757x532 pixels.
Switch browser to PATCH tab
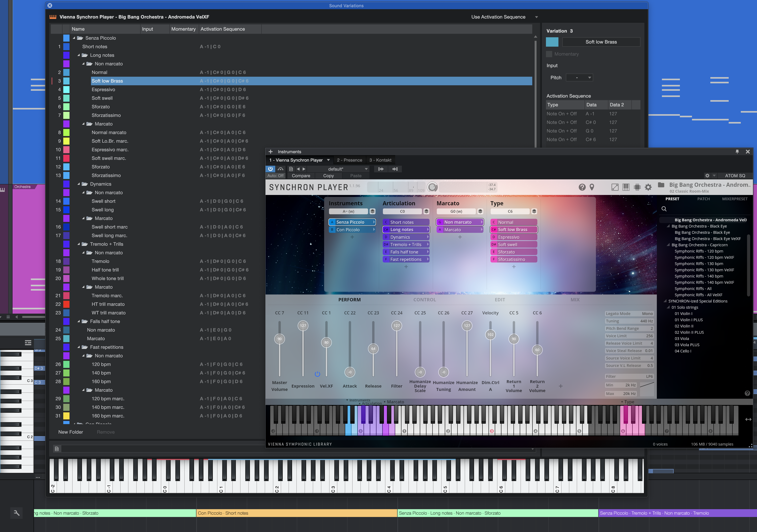[703, 199]
